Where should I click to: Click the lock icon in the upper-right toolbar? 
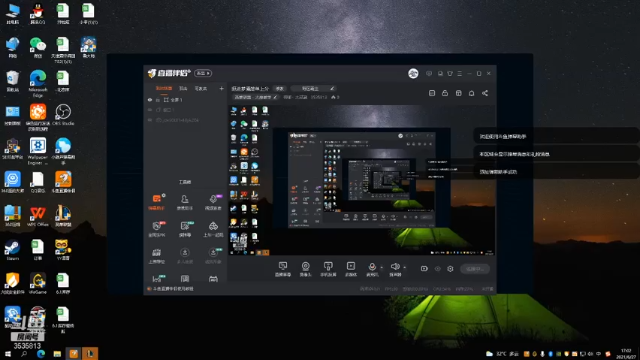(445, 93)
